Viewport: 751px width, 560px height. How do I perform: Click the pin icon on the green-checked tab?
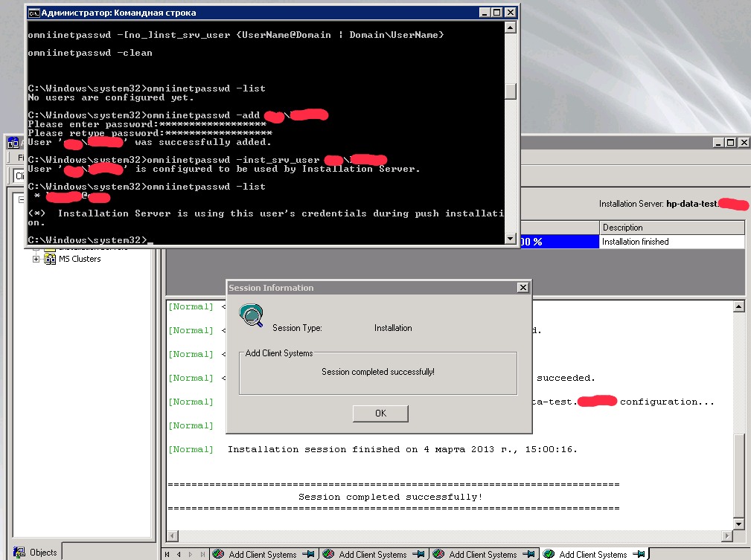point(639,554)
